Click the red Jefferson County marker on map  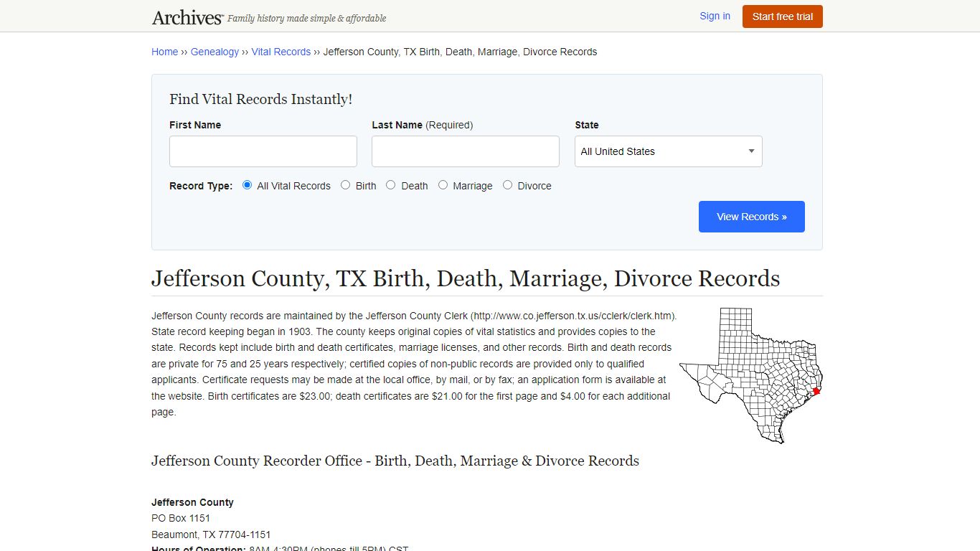(816, 392)
